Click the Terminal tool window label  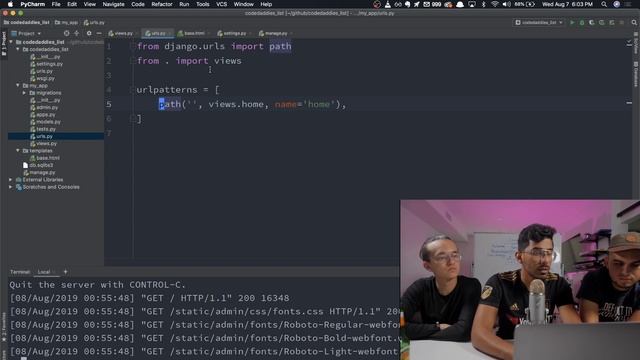[20, 272]
